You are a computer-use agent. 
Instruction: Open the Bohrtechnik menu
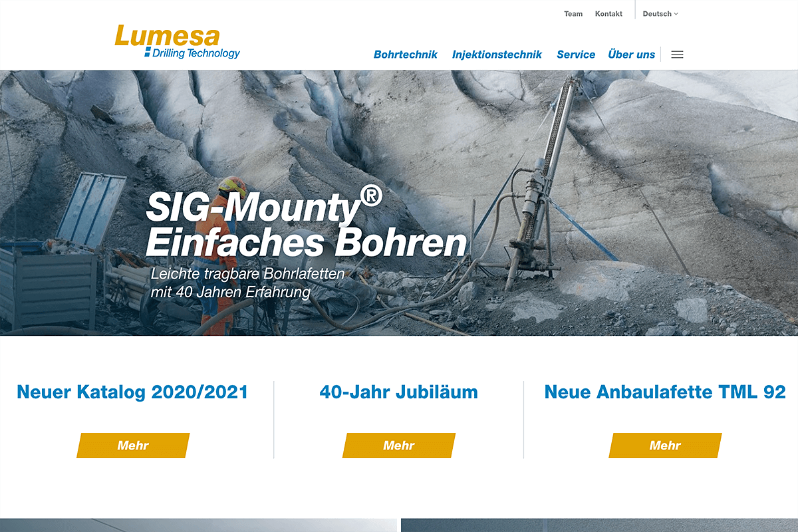(x=406, y=55)
